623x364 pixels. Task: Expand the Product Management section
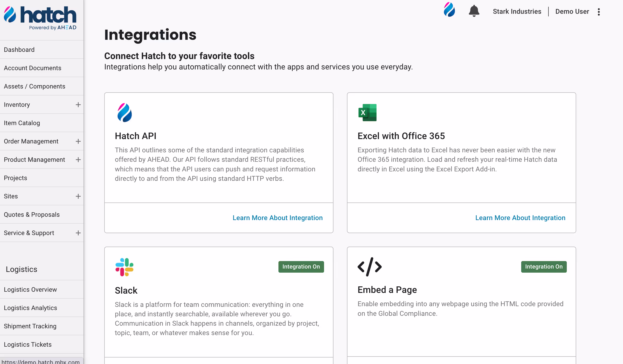pos(78,160)
